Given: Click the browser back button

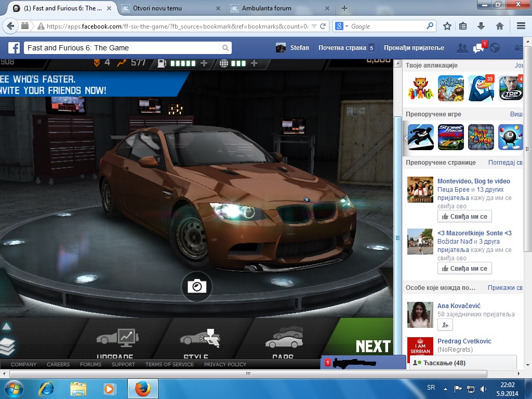Looking at the screenshot, I should click(x=10, y=26).
